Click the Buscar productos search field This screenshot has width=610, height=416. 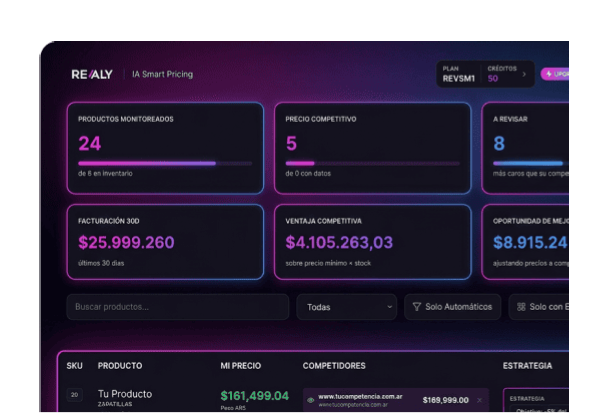click(x=177, y=307)
